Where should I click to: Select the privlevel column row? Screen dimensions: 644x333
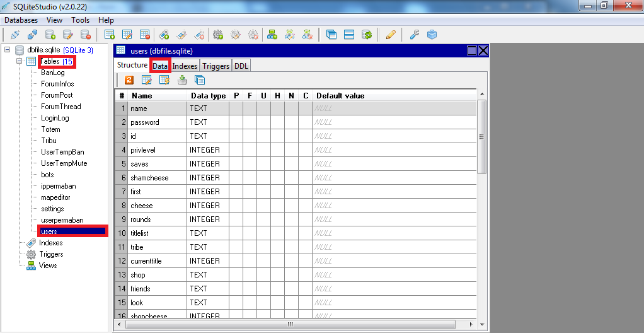coord(296,150)
